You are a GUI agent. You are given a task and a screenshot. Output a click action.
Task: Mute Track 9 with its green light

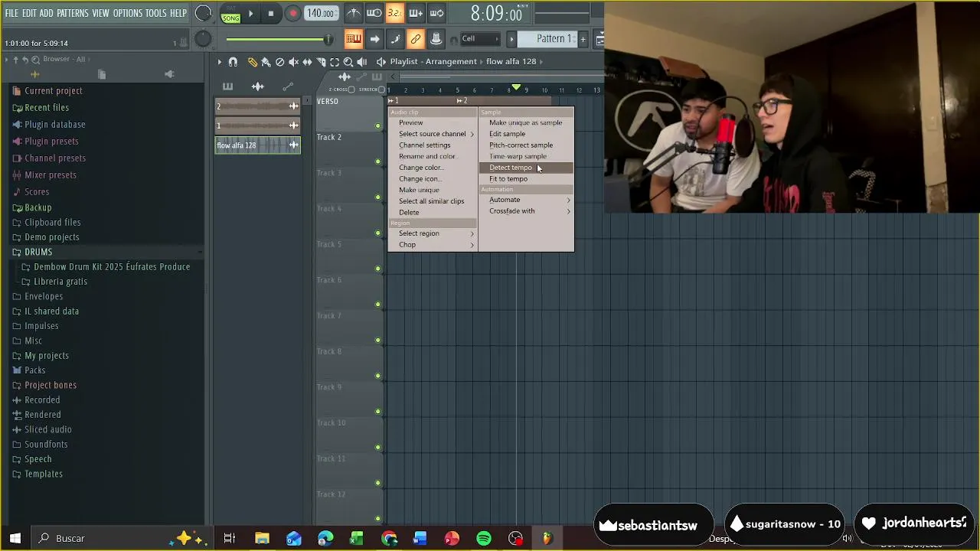tap(377, 412)
